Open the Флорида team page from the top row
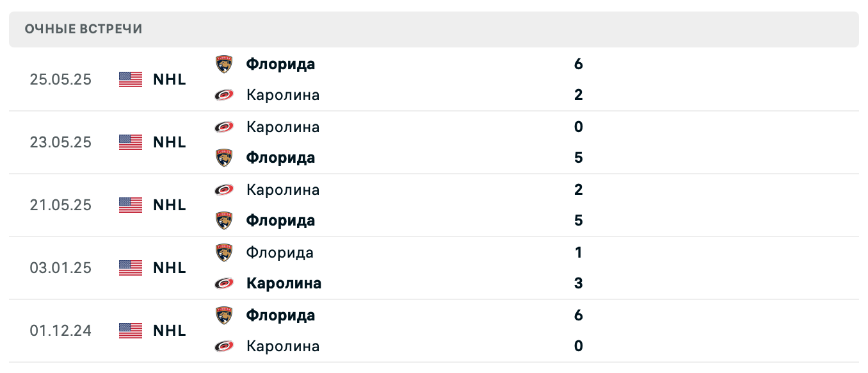Image resolution: width=868 pixels, height=373 pixels. (x=280, y=64)
